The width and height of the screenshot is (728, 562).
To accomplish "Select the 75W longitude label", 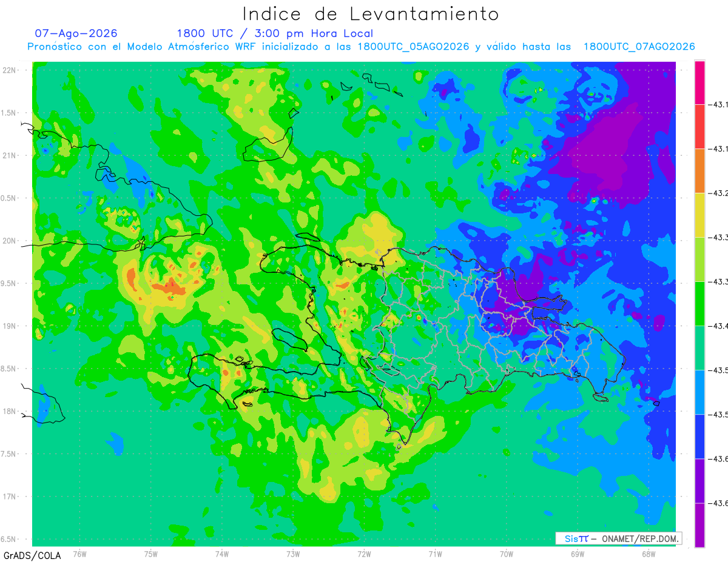I will tap(150, 554).
